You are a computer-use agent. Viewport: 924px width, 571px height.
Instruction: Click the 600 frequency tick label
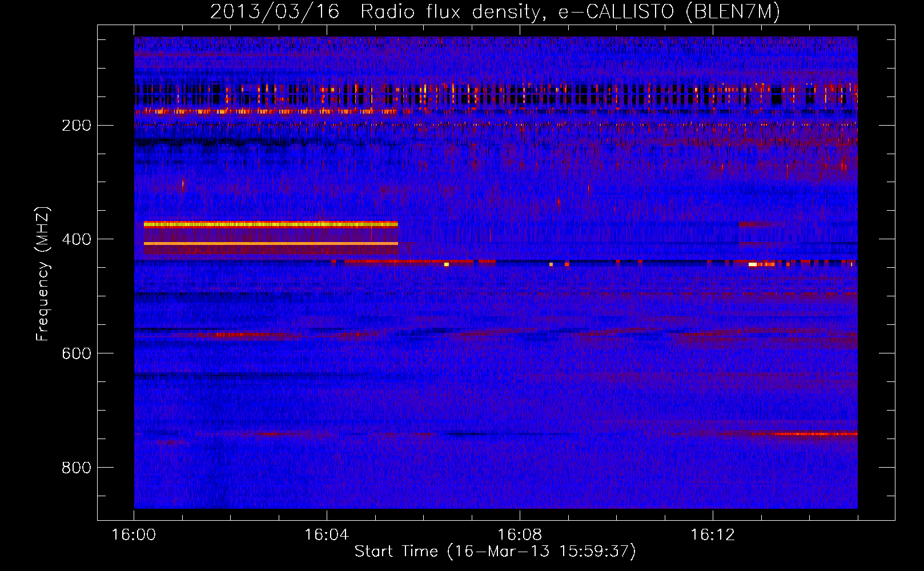(77, 354)
